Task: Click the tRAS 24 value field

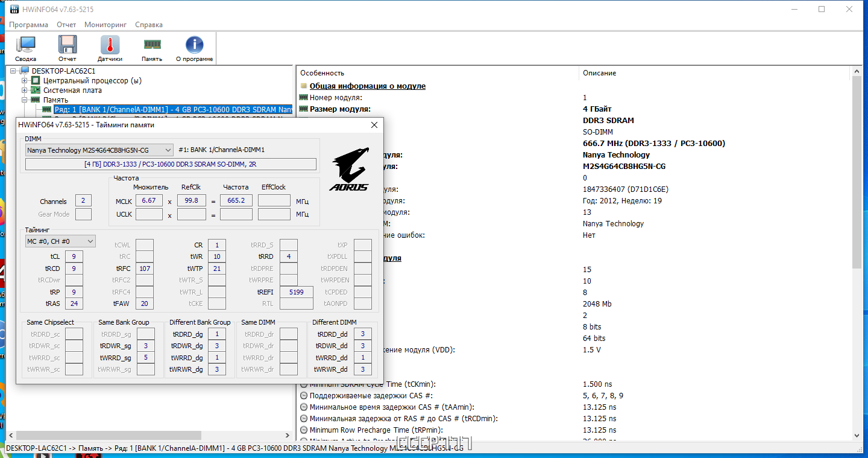Action: point(74,304)
